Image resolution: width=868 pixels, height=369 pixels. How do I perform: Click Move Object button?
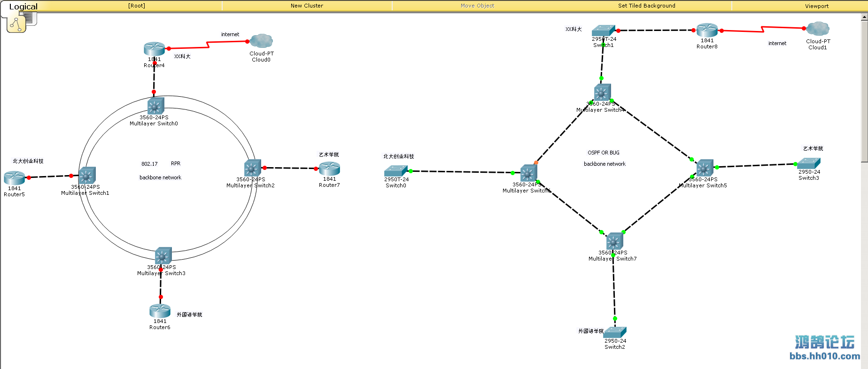(477, 6)
